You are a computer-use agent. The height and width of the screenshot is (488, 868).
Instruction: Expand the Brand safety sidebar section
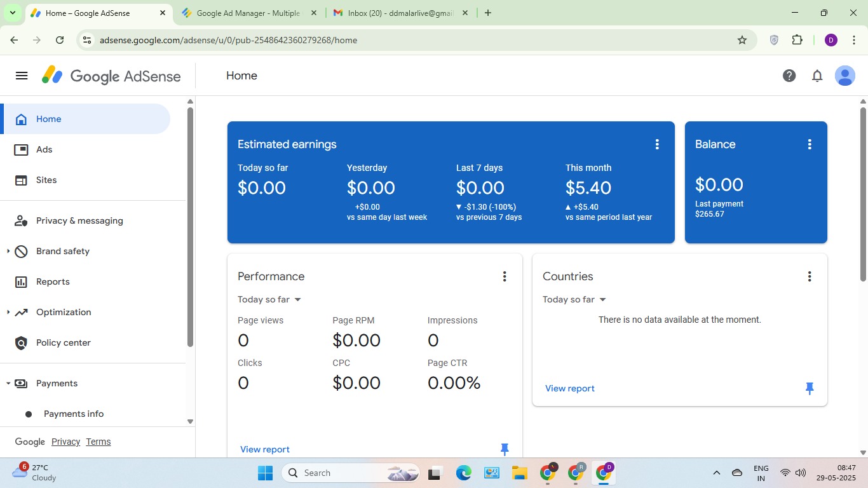pyautogui.click(x=8, y=251)
